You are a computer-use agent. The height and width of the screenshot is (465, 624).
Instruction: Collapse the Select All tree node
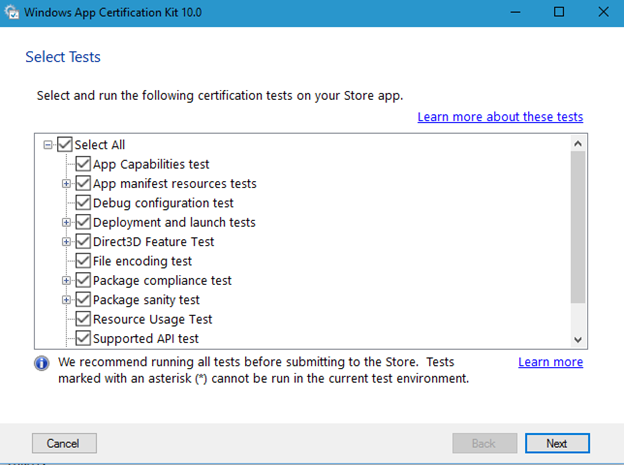48,145
